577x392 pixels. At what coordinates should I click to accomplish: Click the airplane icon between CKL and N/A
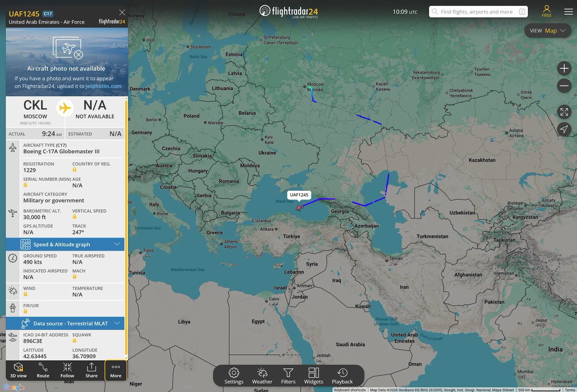[64, 108]
